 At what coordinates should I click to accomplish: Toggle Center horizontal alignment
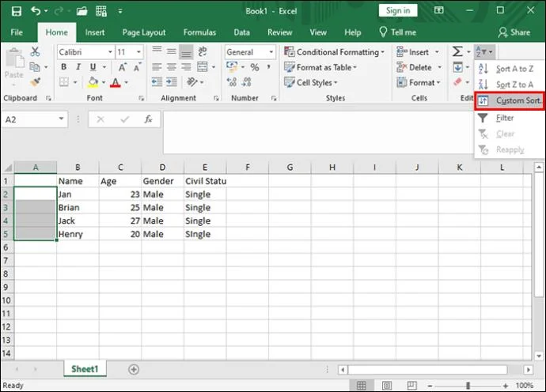coord(171,68)
